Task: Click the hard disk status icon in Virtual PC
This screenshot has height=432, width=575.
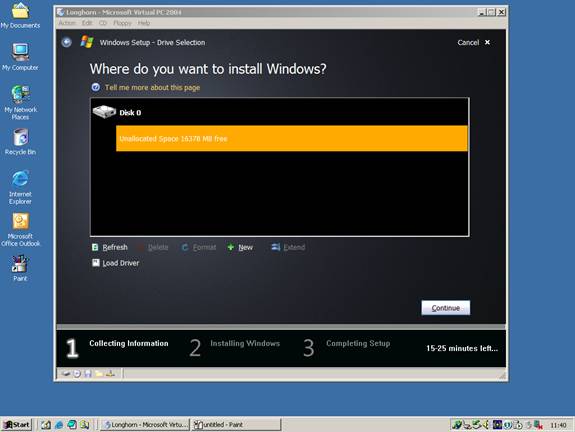Action: point(66,374)
